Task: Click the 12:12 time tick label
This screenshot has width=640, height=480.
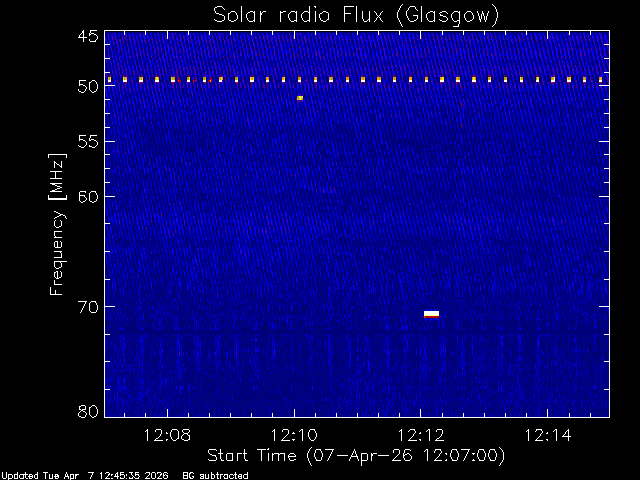Action: coord(421,436)
